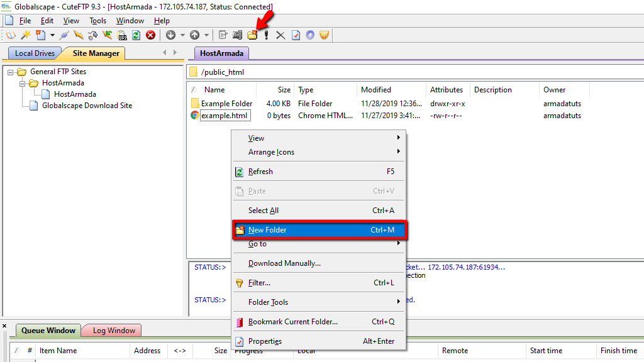Image resolution: width=644 pixels, height=362 pixels.
Task: Click the New Folder toolbar icon
Action: [x=252, y=35]
